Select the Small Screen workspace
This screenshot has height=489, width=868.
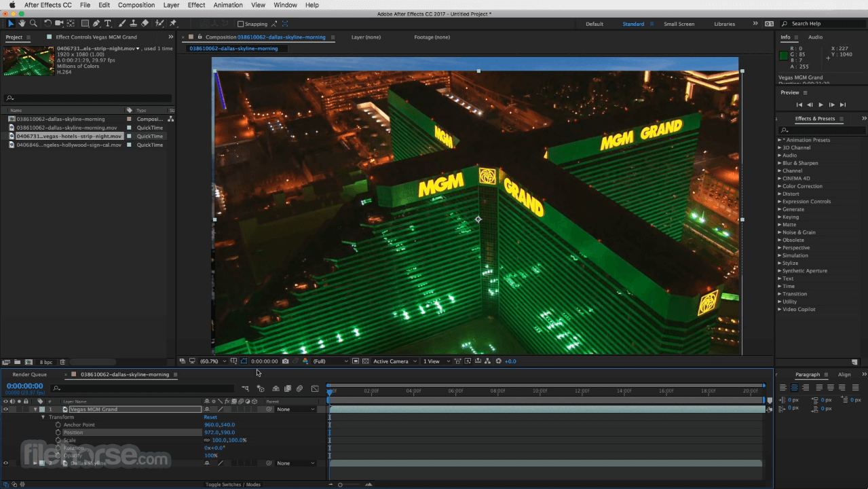tap(679, 24)
